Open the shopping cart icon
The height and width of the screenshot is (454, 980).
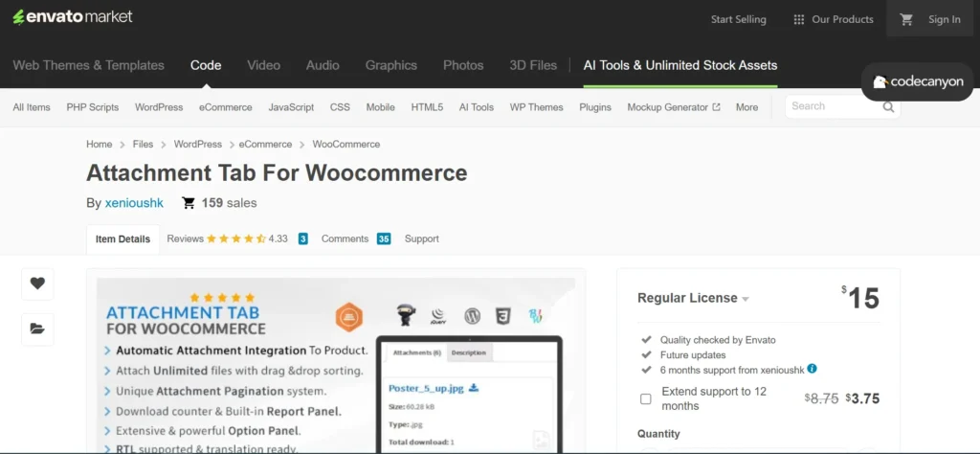906,19
